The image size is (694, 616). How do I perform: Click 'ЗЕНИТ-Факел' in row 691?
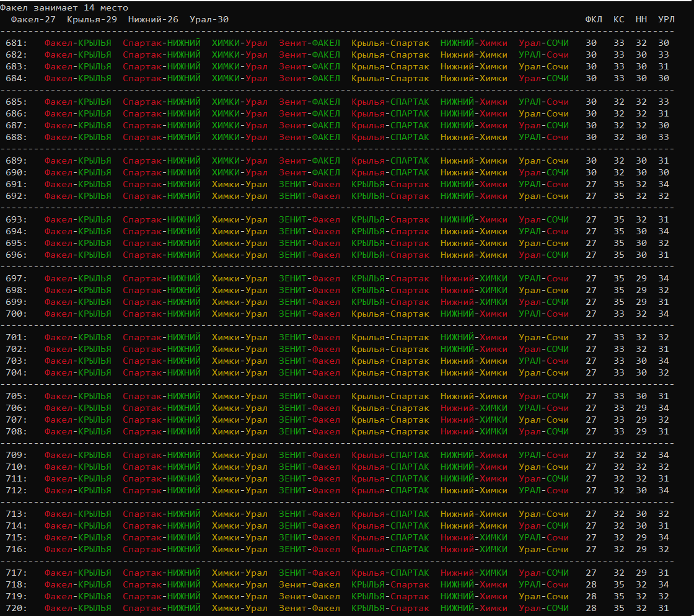coord(309,184)
